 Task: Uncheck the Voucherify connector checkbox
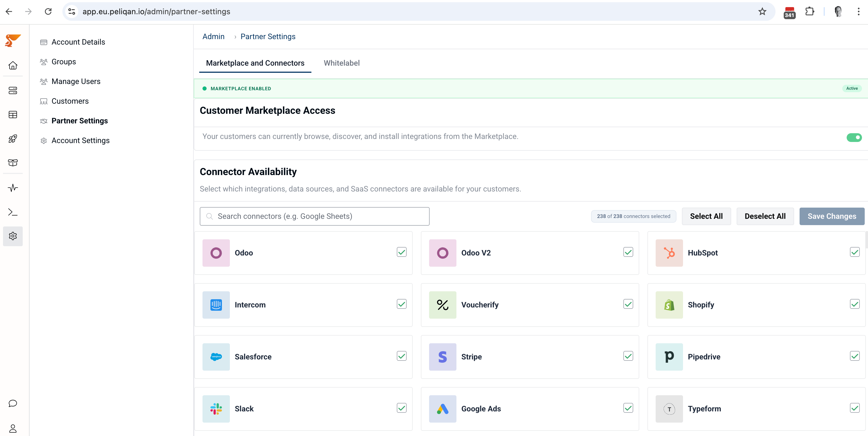point(628,304)
